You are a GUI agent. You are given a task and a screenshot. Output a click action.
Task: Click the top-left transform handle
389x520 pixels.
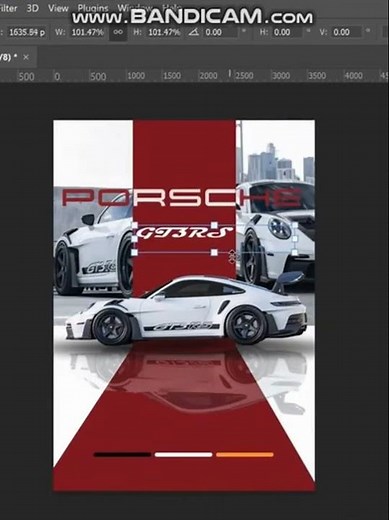click(x=134, y=225)
